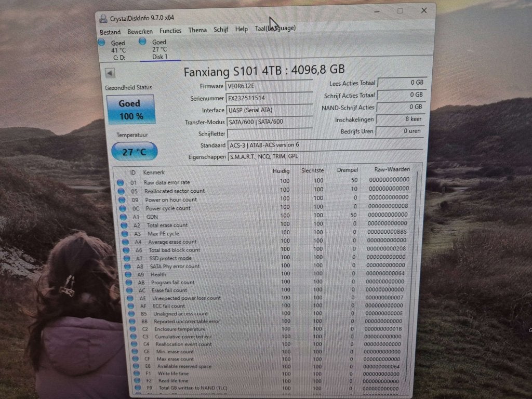The image size is (532, 399).
Task: Click the status icon for SATA Phy error count
Action: pos(128,267)
